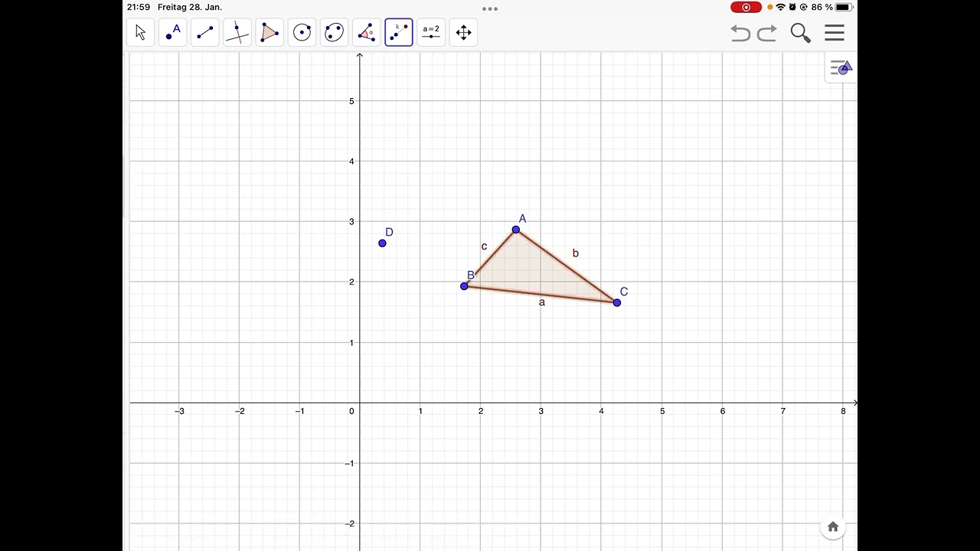Pick the Angle measurement tool
Viewport: 980px width, 551px height.
(x=367, y=32)
